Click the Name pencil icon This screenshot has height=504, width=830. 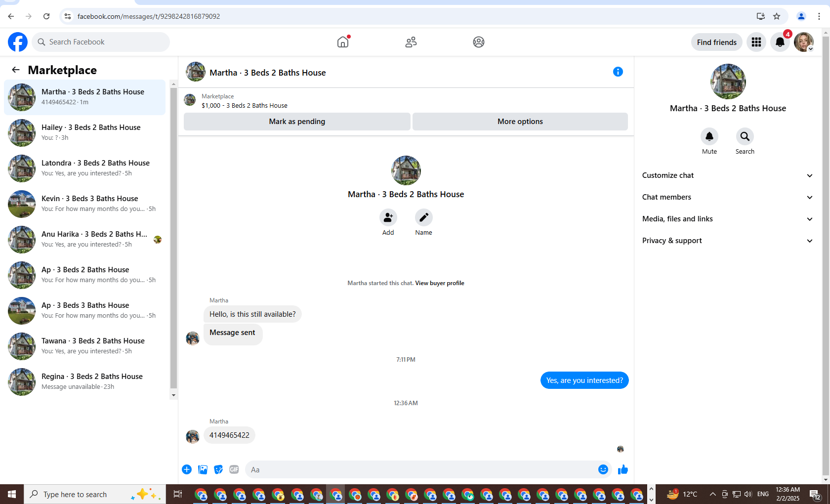(x=424, y=217)
